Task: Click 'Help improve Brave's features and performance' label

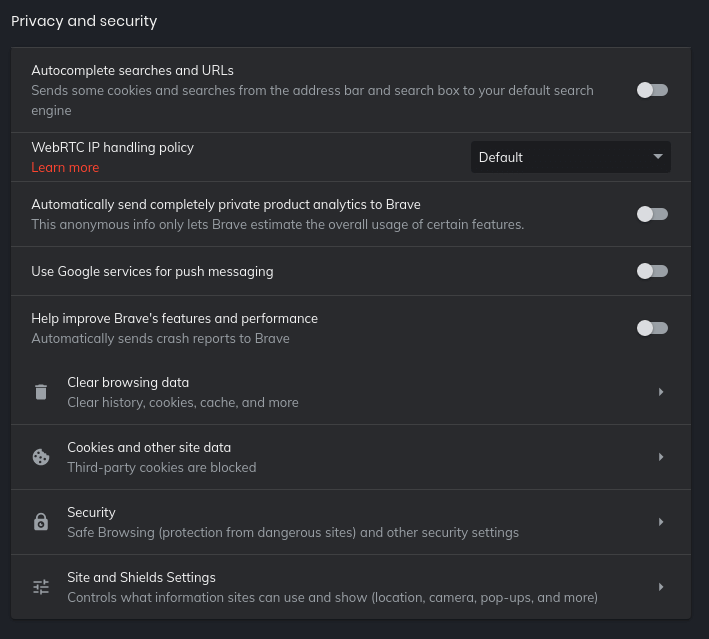Action: coord(175,318)
